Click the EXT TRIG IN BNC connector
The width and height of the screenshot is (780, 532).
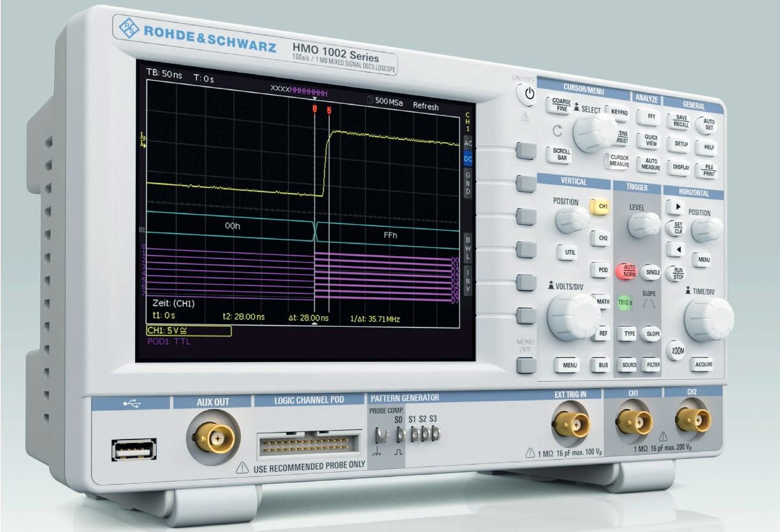pyautogui.click(x=571, y=424)
